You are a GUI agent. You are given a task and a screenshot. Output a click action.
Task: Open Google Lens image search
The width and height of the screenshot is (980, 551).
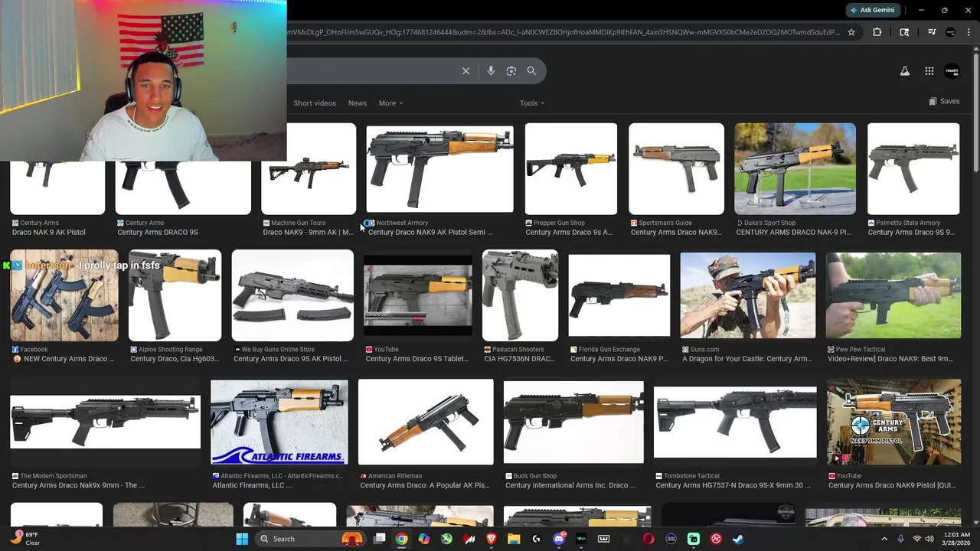(511, 70)
